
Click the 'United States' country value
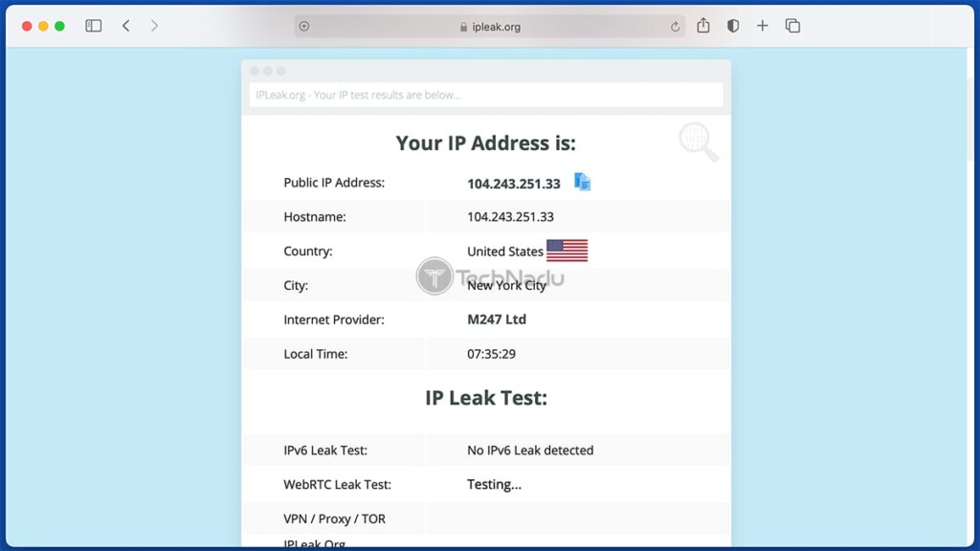click(505, 252)
